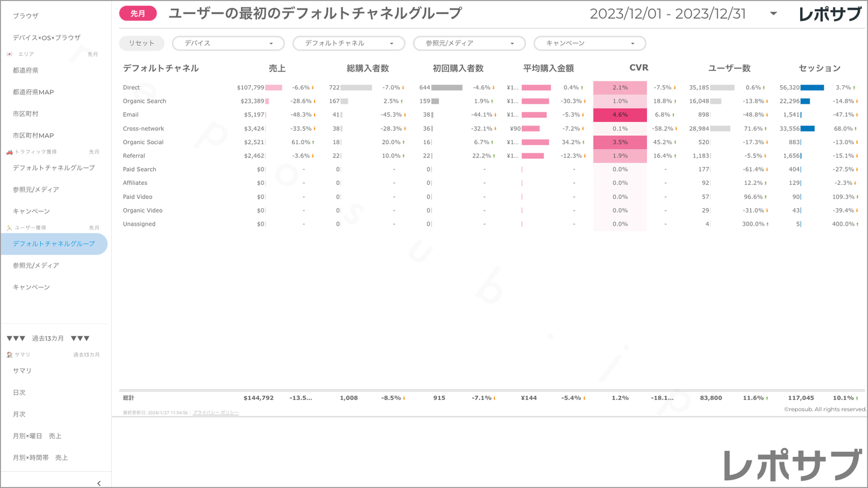Click the Japan flag icon beside エリア
This screenshot has height=488, width=868.
point(10,54)
